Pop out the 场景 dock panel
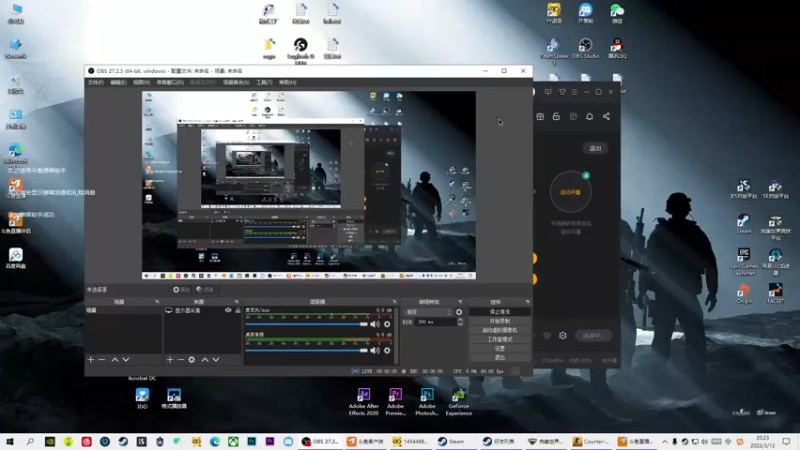Screen dimensions: 800x450 (x=157, y=302)
